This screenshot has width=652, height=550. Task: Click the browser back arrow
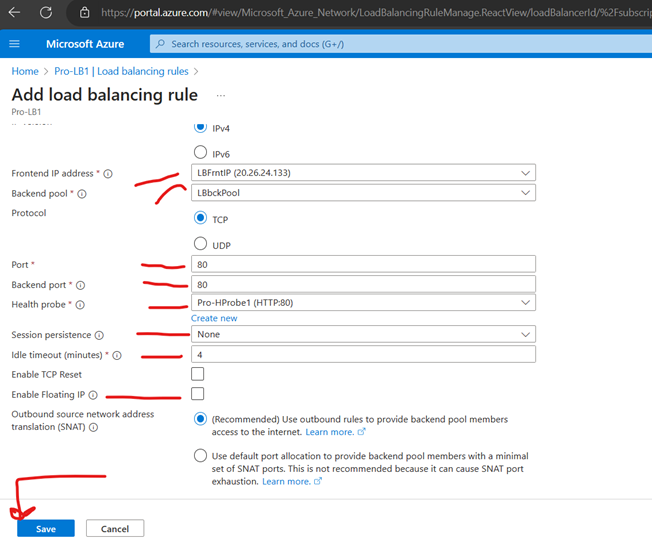tap(15, 12)
